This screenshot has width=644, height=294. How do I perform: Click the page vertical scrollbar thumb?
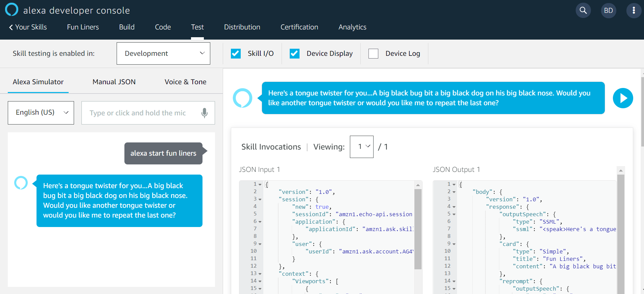642,112
